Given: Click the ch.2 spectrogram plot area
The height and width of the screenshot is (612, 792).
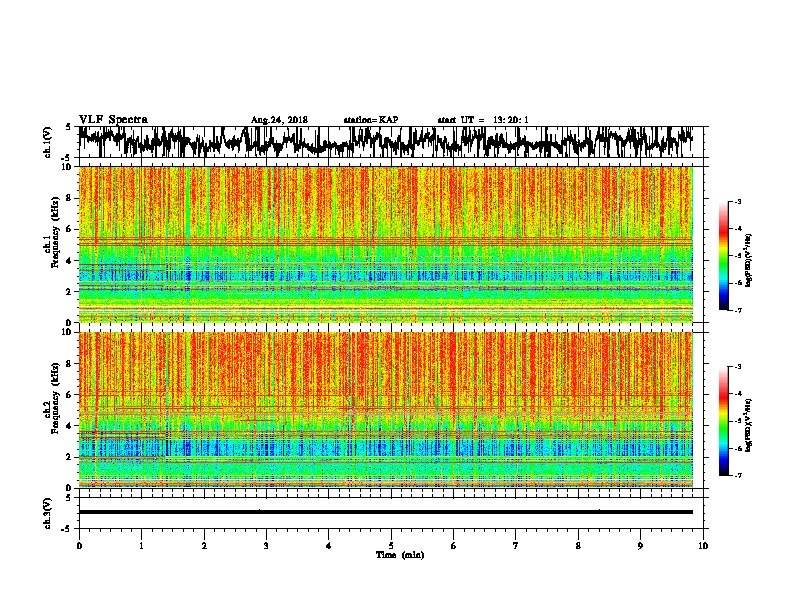Looking at the screenshot, I should click(386, 410).
